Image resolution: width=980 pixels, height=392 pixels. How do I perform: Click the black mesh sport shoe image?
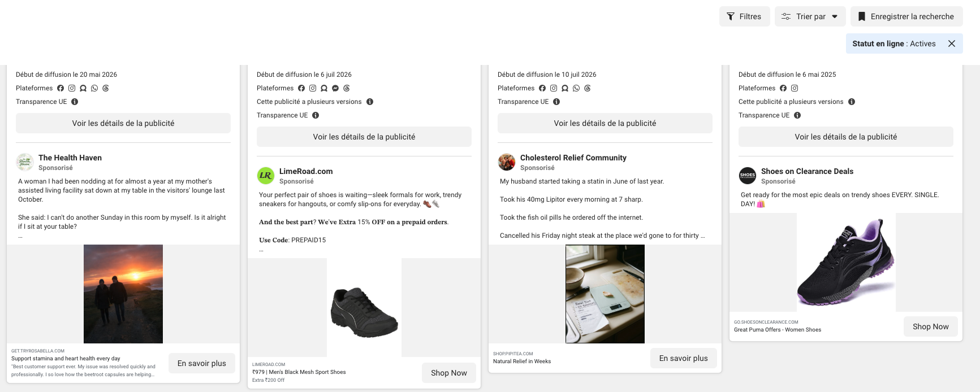point(364,307)
